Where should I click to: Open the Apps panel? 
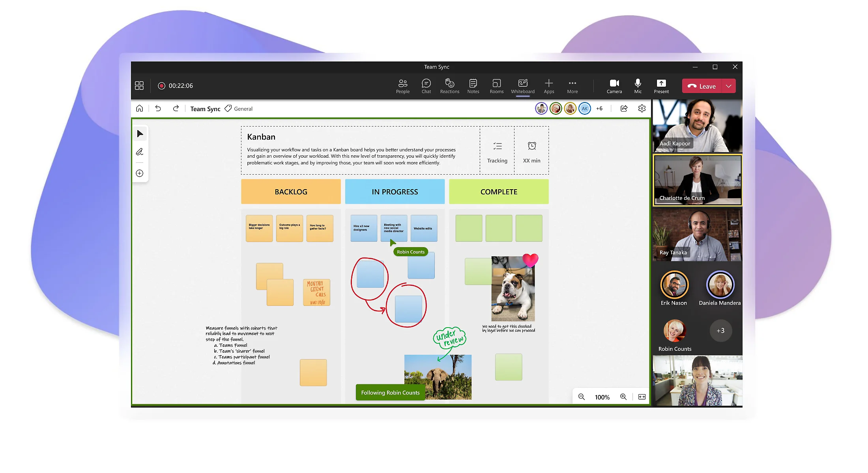click(549, 86)
